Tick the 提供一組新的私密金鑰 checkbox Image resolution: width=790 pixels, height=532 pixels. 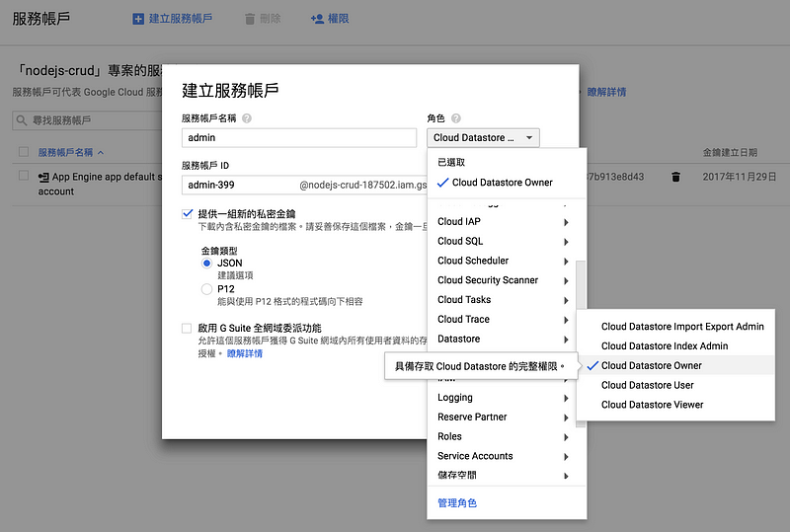pyautogui.click(x=187, y=213)
